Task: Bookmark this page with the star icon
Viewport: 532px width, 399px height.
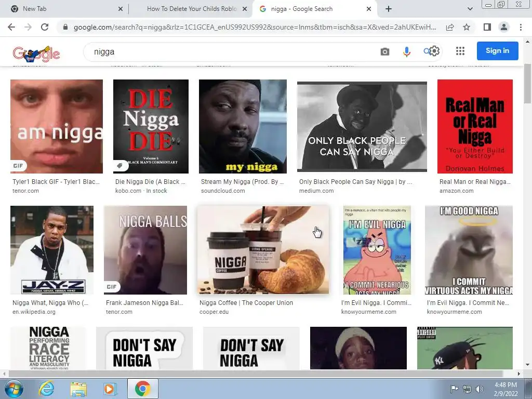Action: 467,27
